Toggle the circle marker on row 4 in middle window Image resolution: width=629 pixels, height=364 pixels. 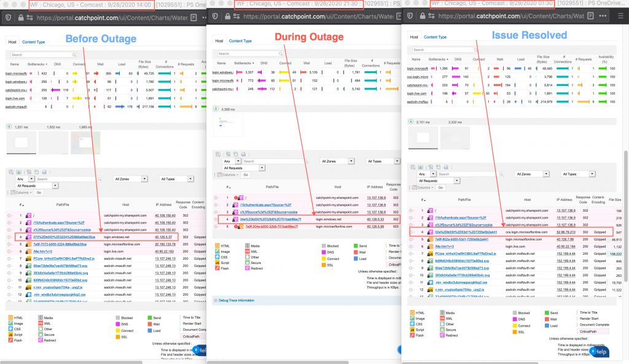[216, 219]
